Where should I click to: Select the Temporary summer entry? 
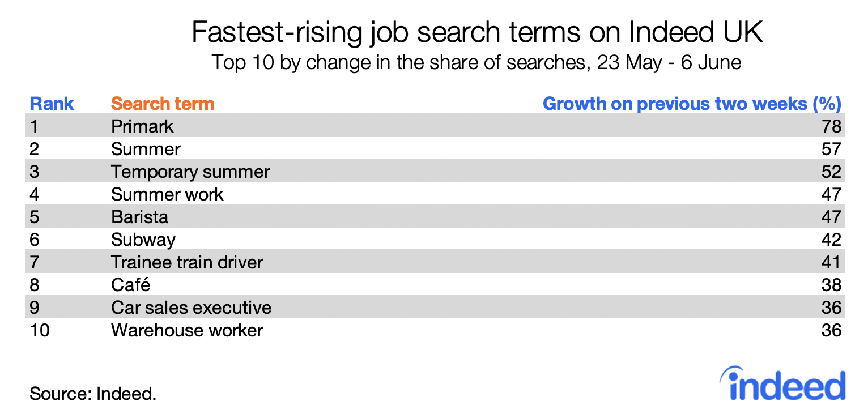click(190, 172)
